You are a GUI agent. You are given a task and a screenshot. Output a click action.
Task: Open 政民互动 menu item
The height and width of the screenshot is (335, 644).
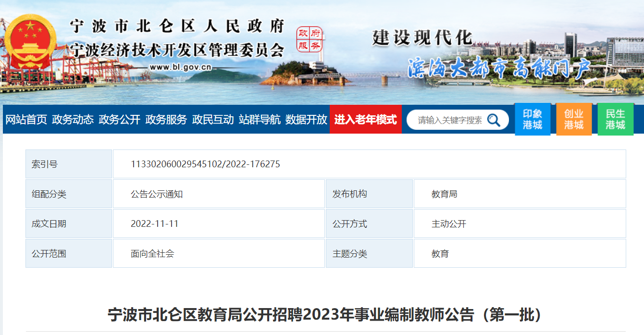point(213,120)
